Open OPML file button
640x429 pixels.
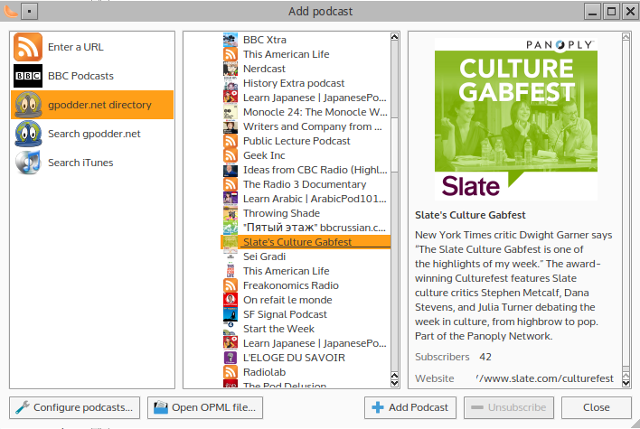click(x=205, y=407)
